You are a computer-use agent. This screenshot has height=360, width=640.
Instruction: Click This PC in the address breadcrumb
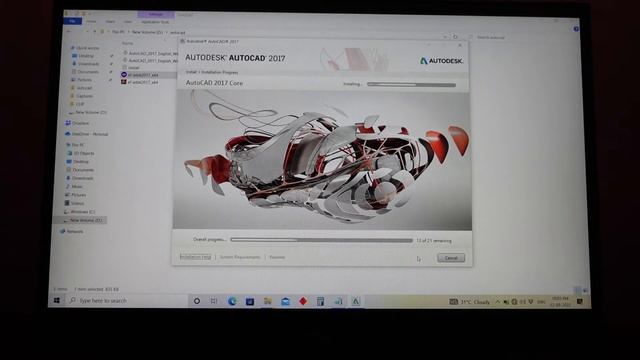tap(118, 31)
